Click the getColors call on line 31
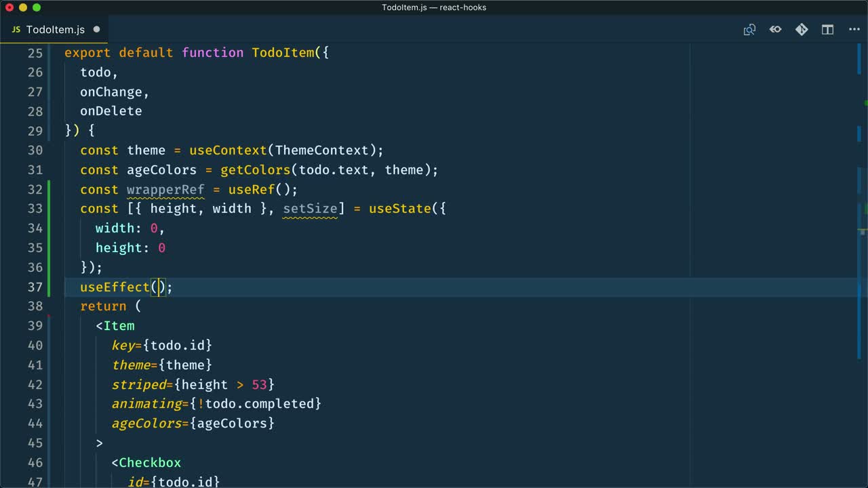868x488 pixels. tap(255, 169)
